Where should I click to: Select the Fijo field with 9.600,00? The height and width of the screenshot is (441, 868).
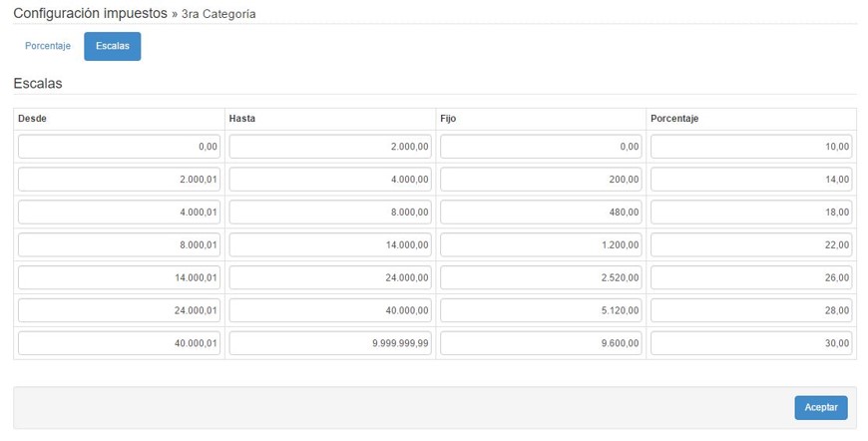pyautogui.click(x=541, y=343)
